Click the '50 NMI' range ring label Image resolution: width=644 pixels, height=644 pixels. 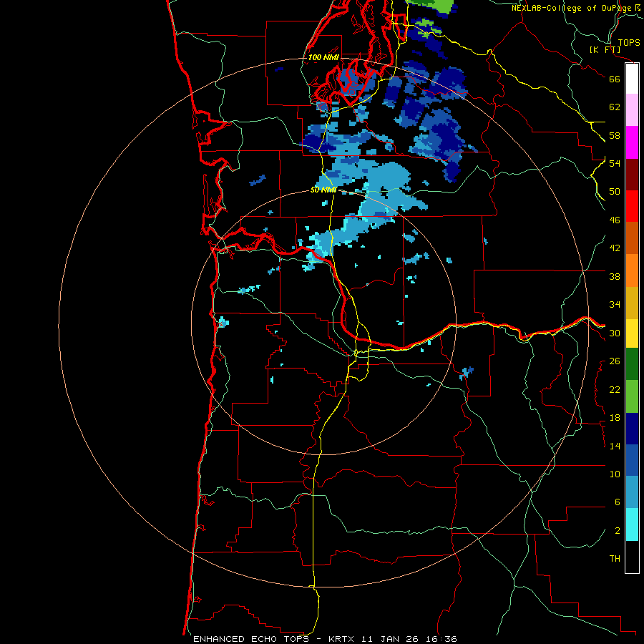tap(323, 190)
